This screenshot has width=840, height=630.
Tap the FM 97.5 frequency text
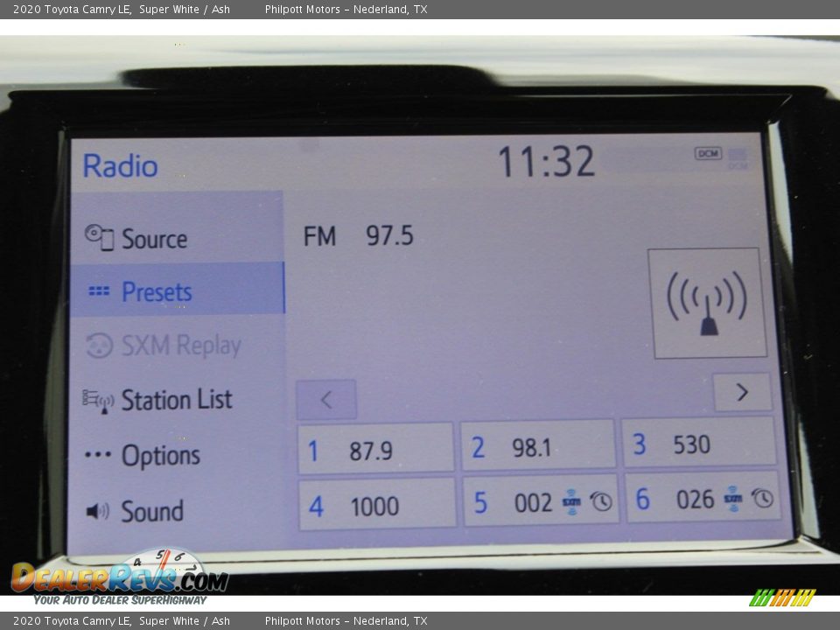point(359,235)
